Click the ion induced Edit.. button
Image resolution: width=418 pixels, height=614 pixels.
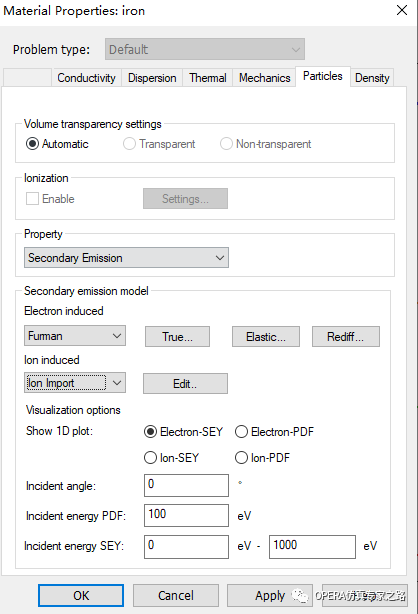pos(185,383)
